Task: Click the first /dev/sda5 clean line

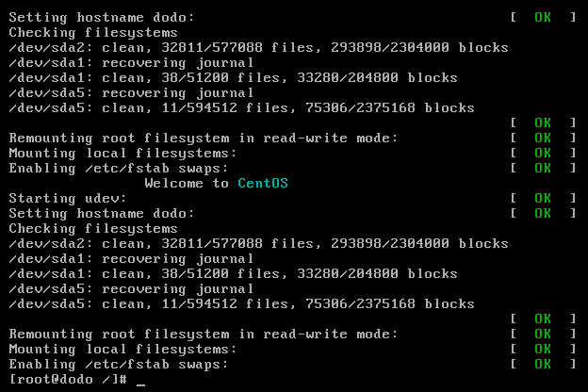Action: click(x=241, y=108)
